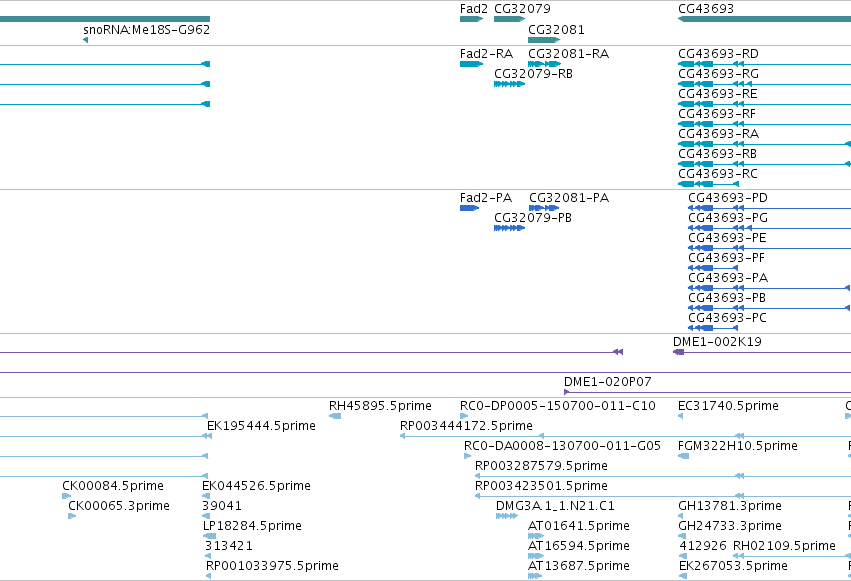Select the Fad2-PA protein label
851x581 pixels.
click(486, 198)
